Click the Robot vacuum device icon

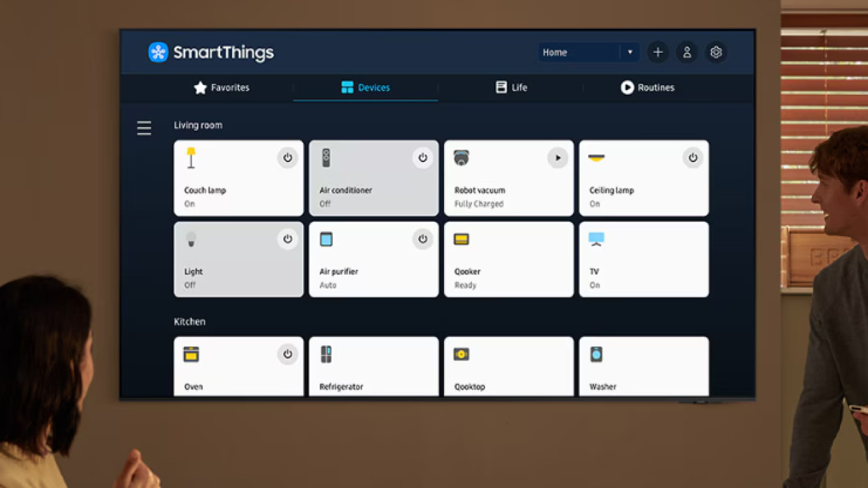coord(461,158)
